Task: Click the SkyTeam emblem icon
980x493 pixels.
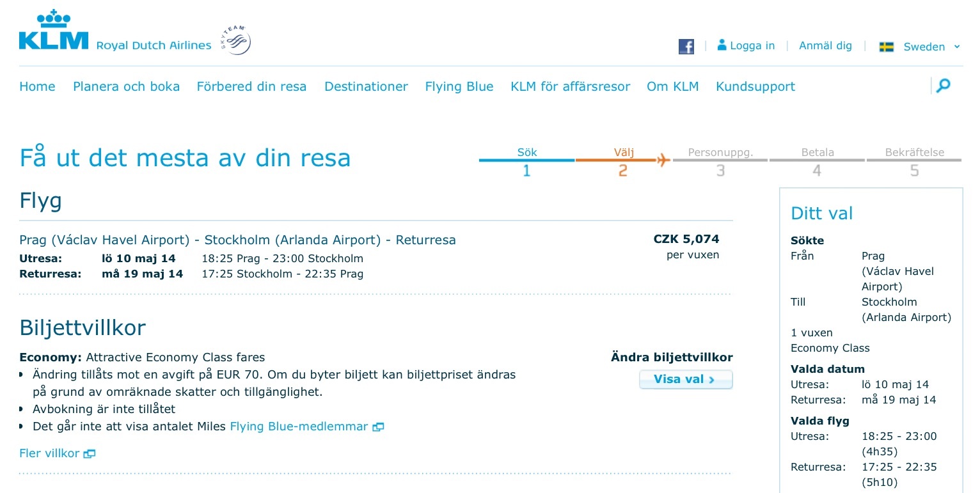Action: pyautogui.click(x=237, y=42)
